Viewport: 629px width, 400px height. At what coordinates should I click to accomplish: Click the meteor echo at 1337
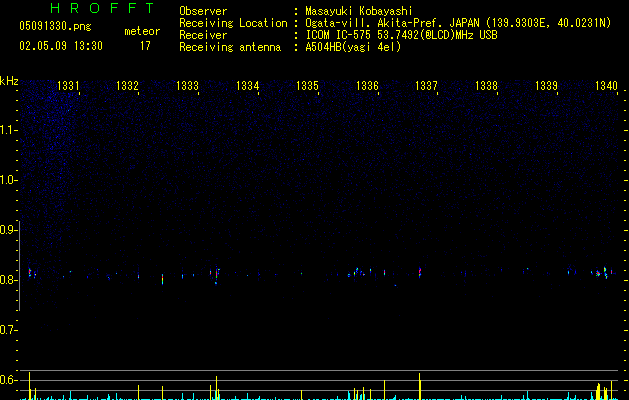(x=420, y=272)
